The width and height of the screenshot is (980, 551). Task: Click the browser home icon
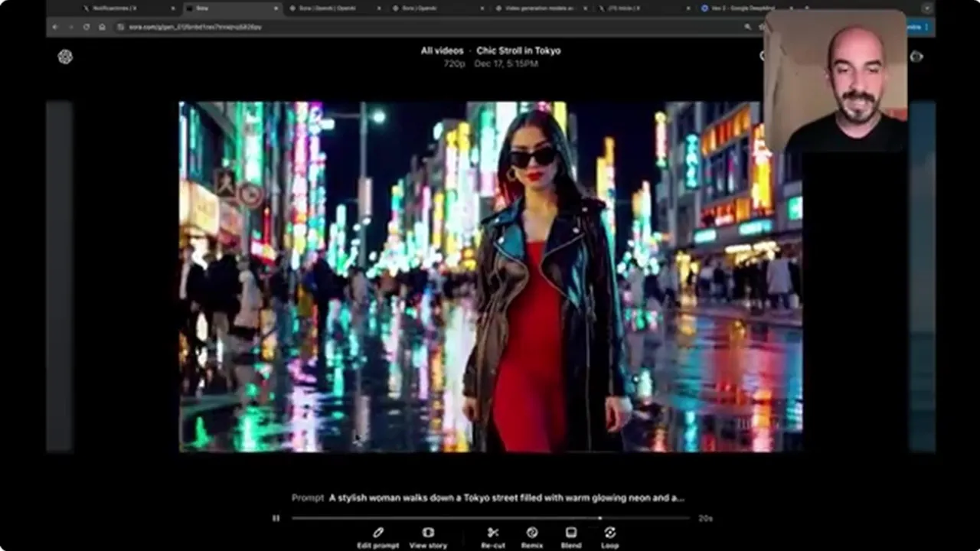click(102, 27)
